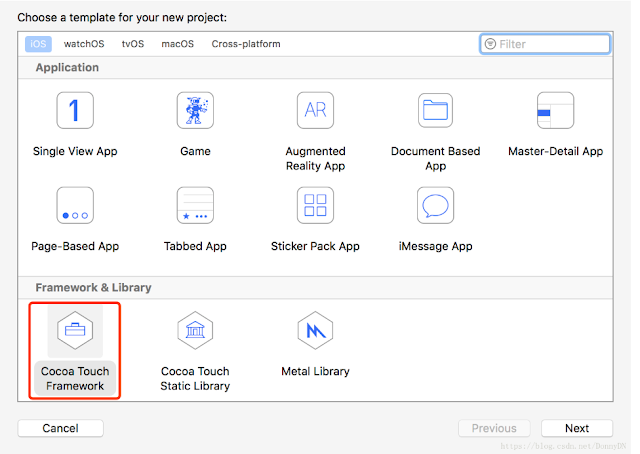Viewport: 640px width, 454px height.
Task: Click the Augmented Reality App label
Action: [x=316, y=158]
